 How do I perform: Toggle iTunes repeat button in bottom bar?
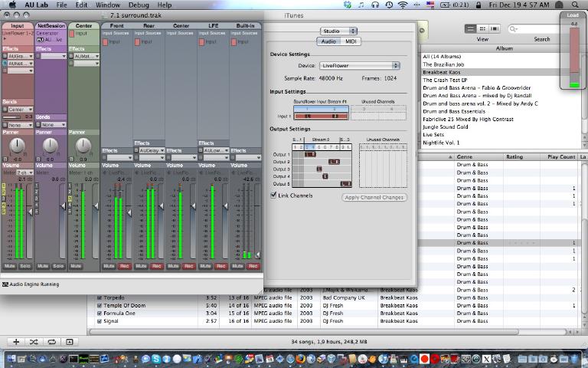[x=51, y=342]
